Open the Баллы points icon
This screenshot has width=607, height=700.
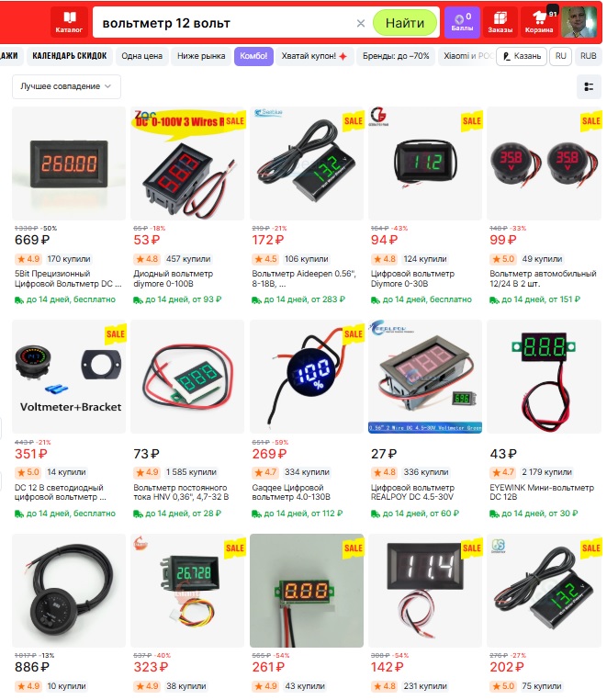[x=463, y=22]
